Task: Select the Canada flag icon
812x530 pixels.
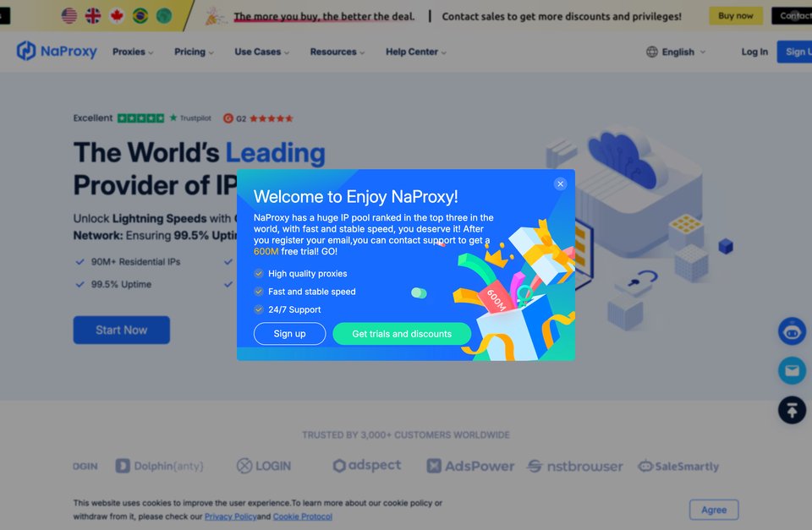Action: click(117, 15)
